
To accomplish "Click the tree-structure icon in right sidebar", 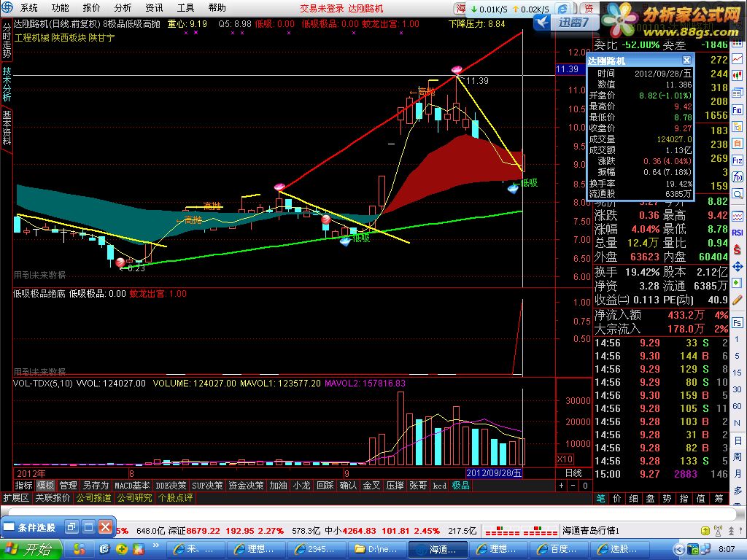I will (737, 127).
